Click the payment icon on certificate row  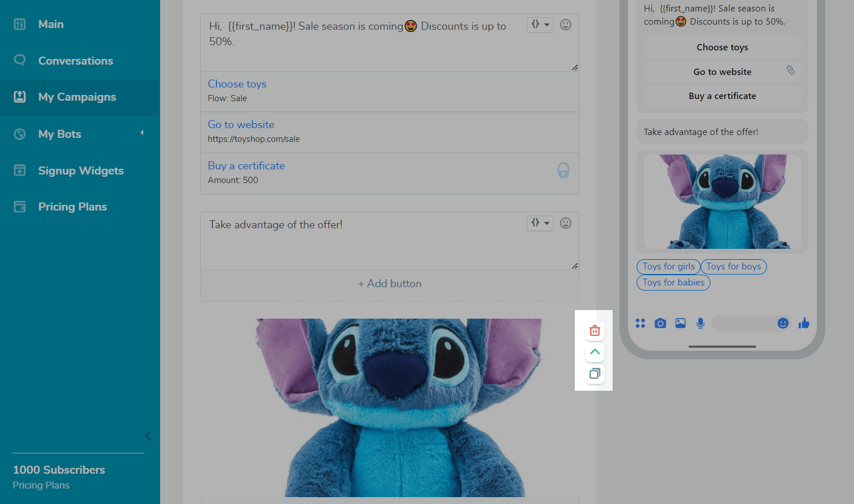click(563, 170)
